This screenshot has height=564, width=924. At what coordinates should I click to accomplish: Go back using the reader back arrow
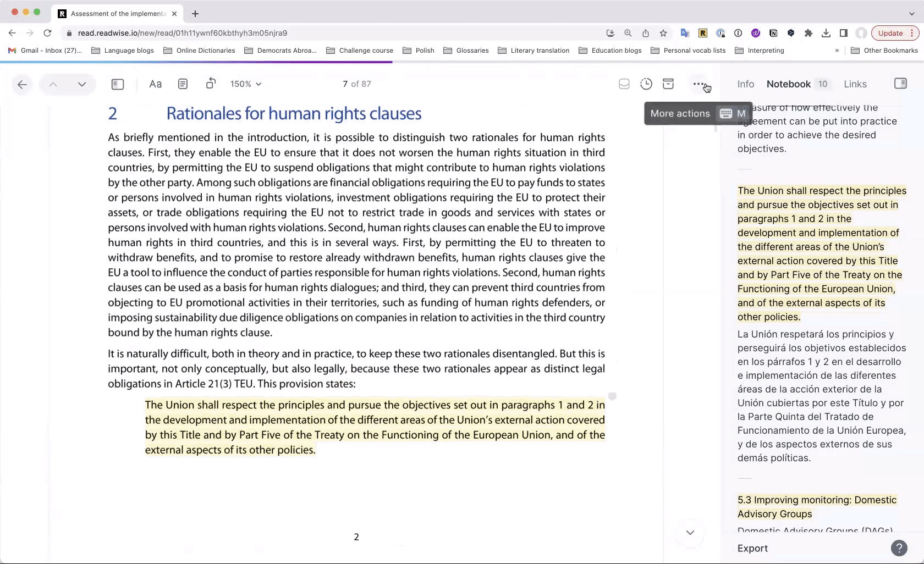click(22, 84)
